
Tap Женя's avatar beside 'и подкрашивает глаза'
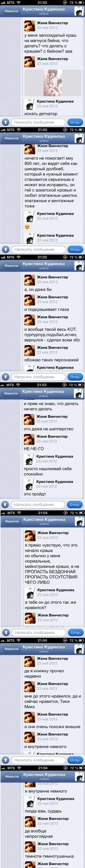tap(30, 300)
